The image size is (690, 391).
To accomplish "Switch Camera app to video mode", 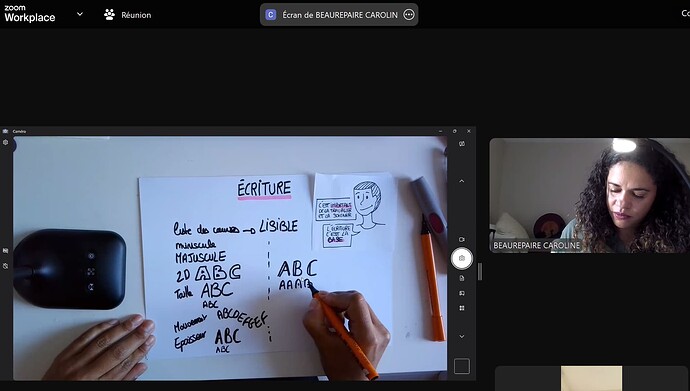I will [462, 240].
